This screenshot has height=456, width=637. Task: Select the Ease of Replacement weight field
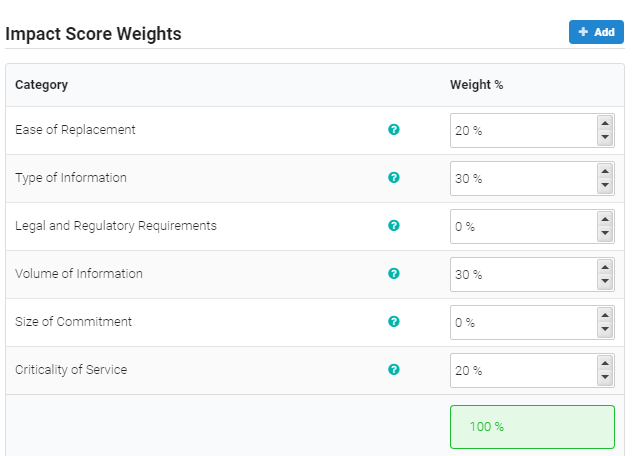[524, 130]
